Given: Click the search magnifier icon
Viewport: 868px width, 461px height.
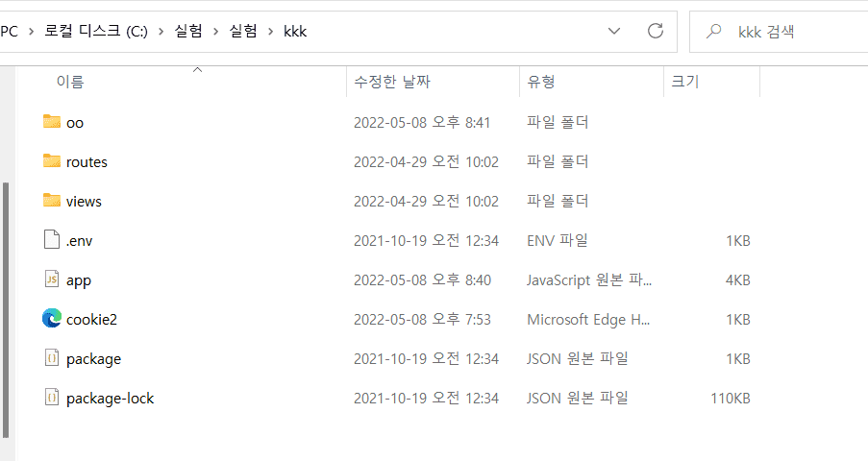Looking at the screenshot, I should [x=714, y=31].
